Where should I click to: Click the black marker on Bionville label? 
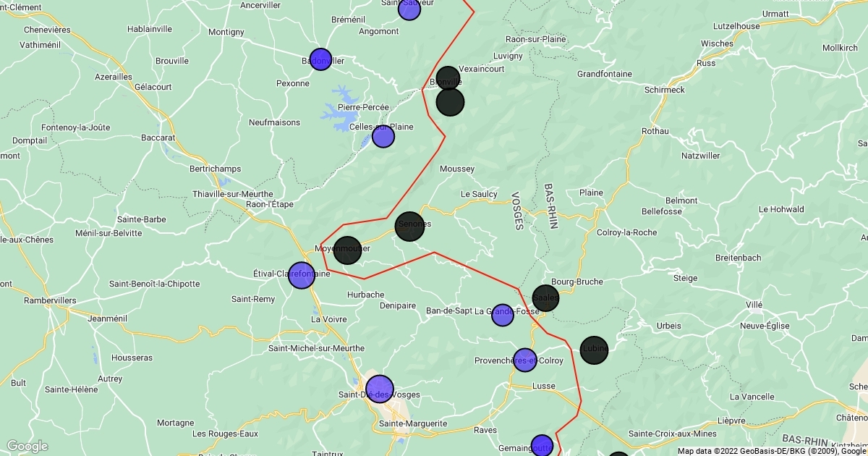click(x=448, y=78)
